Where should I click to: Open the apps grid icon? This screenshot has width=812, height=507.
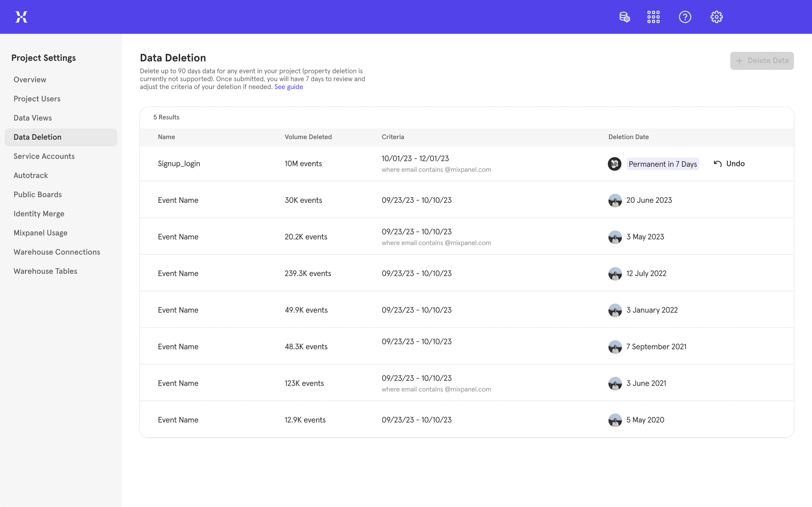[x=653, y=17]
